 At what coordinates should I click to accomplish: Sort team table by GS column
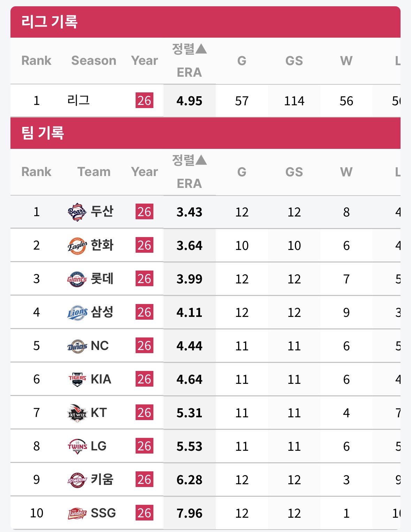294,172
